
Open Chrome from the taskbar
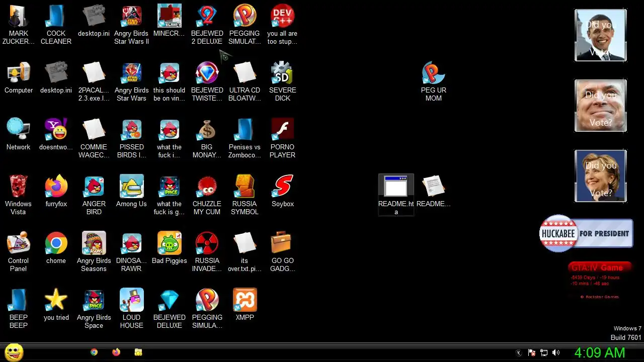[x=94, y=352]
